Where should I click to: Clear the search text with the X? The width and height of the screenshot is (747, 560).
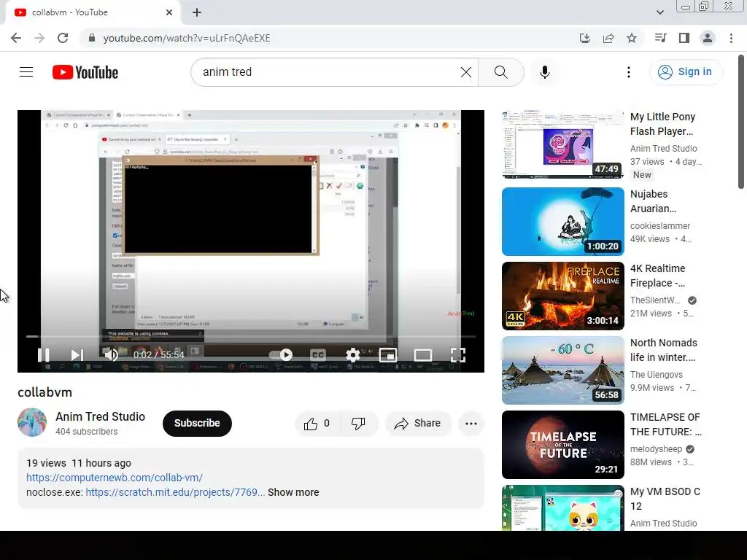[466, 72]
